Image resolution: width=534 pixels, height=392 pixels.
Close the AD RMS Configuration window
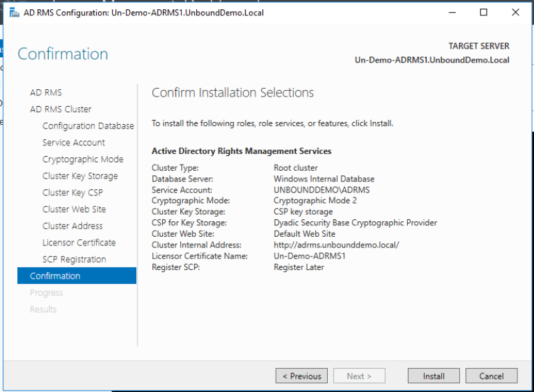tap(515, 13)
